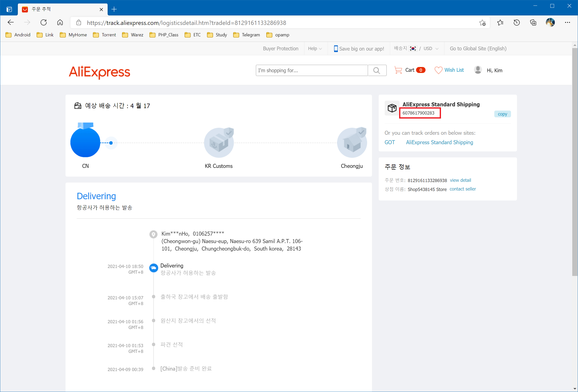Open browser history icon
This screenshot has width=578, height=392.
pyautogui.click(x=517, y=23)
